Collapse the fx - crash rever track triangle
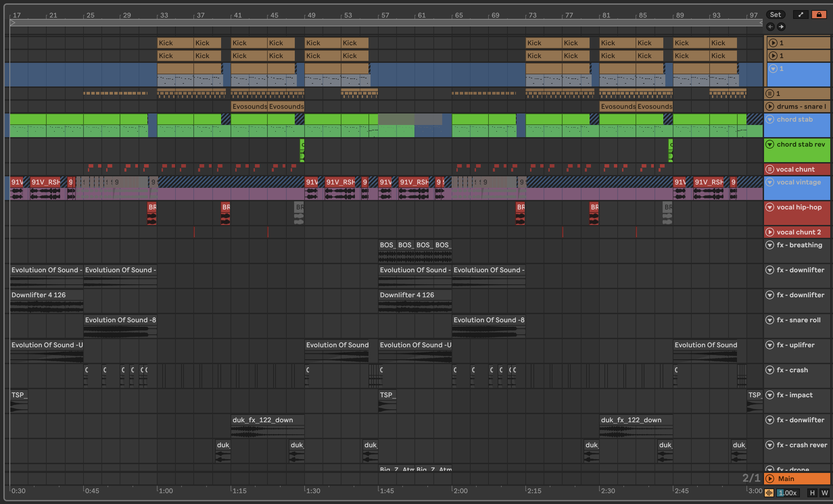 [770, 445]
